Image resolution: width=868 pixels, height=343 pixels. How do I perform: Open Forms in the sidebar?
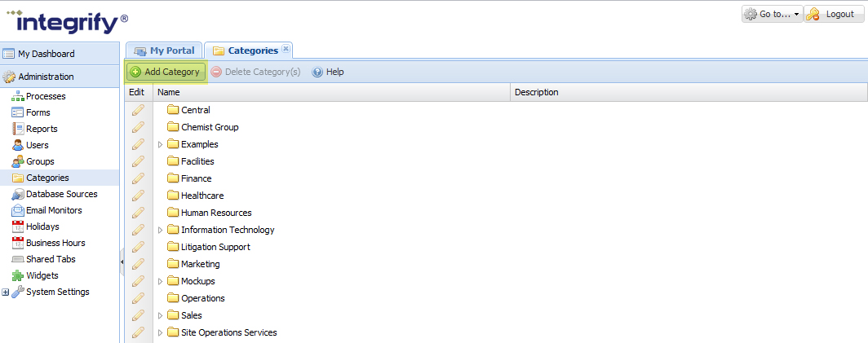click(x=30, y=112)
